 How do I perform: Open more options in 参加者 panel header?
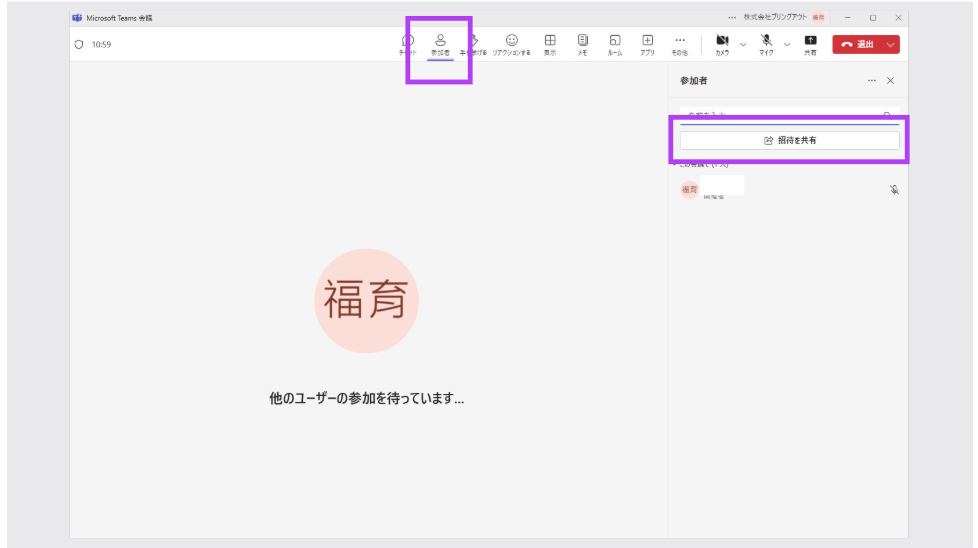[x=872, y=80]
